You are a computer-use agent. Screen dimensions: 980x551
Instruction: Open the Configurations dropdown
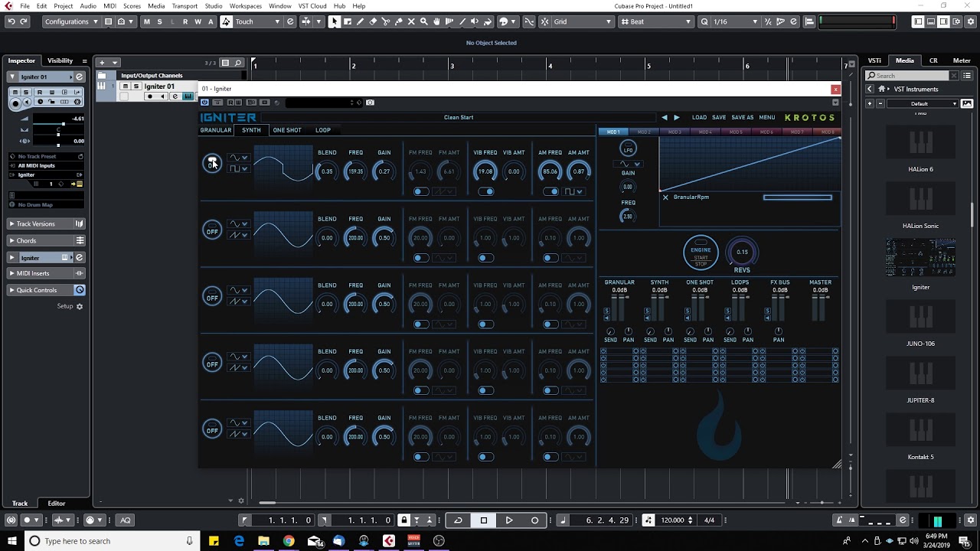point(71,21)
